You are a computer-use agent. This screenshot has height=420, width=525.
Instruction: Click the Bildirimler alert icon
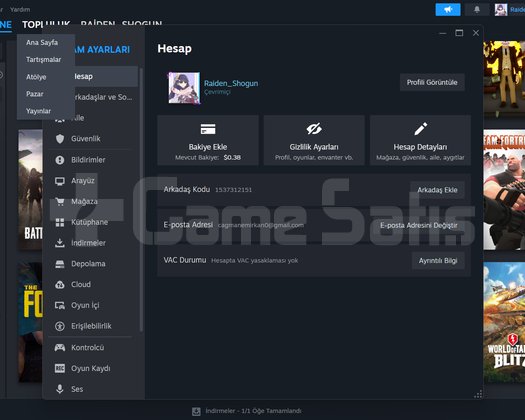click(x=60, y=160)
